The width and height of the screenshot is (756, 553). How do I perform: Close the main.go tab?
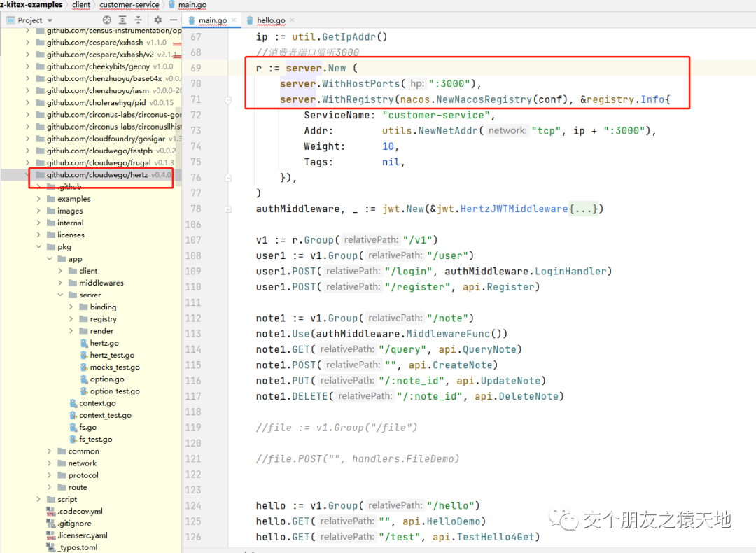coord(234,20)
